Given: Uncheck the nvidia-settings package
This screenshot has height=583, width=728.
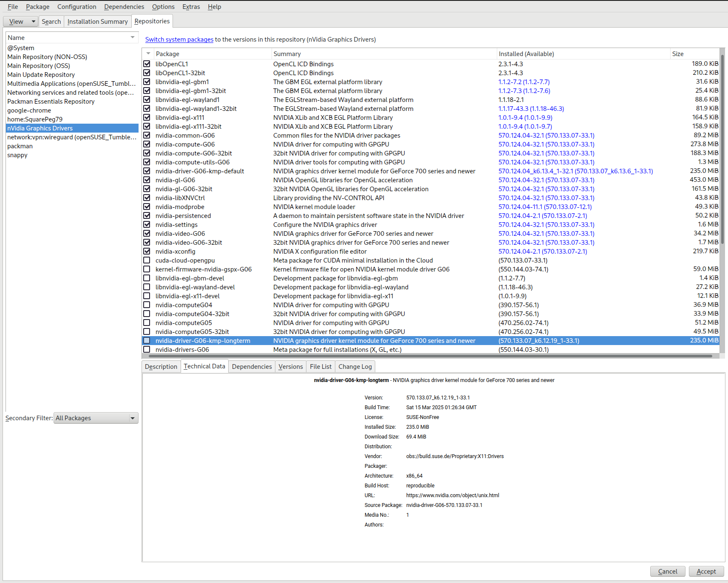Looking at the screenshot, I should (147, 224).
